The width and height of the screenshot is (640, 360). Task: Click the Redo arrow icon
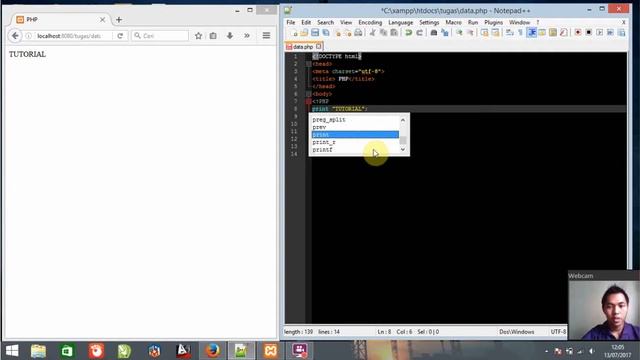pos(419,33)
